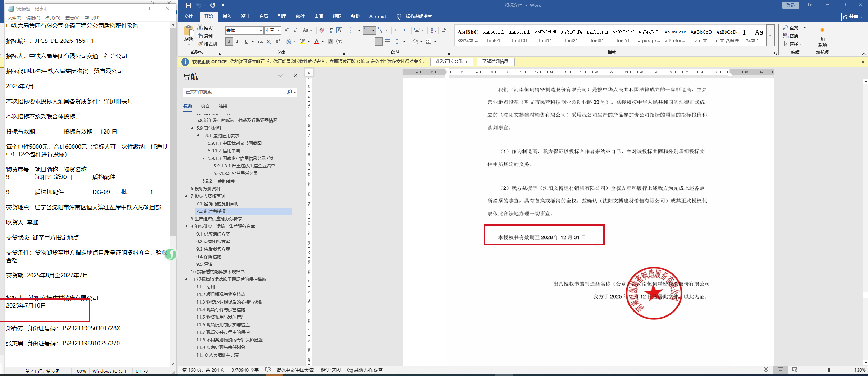The image size is (868, 376).
Task: Collapse the 9 组织供应、运输、售后服务方案 heading
Action: tap(186, 227)
